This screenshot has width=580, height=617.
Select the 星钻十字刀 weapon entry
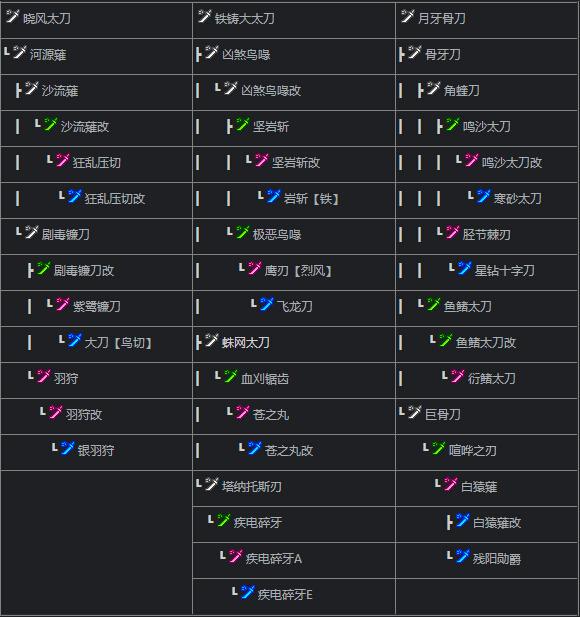tap(504, 271)
